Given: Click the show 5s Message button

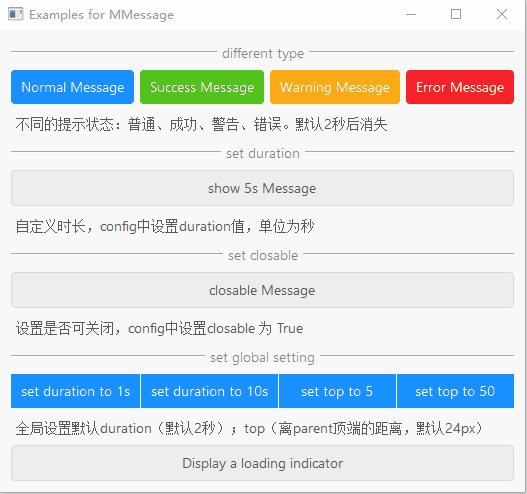Looking at the screenshot, I should 262,188.
